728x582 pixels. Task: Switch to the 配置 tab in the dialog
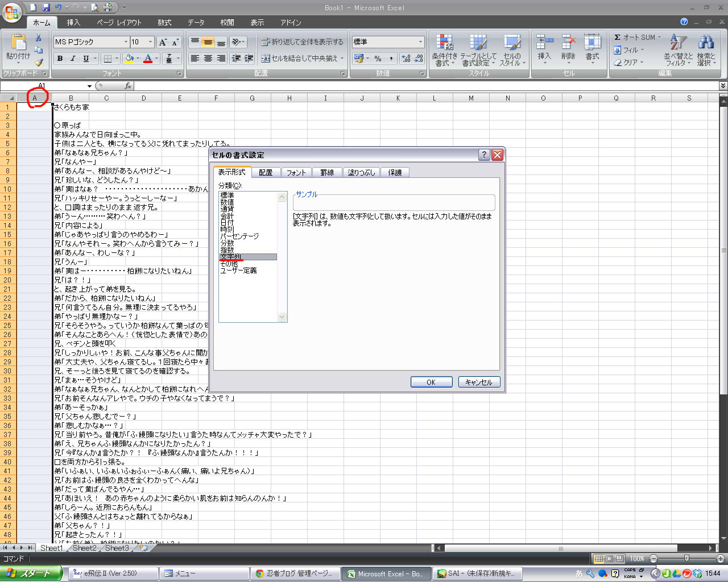point(266,172)
